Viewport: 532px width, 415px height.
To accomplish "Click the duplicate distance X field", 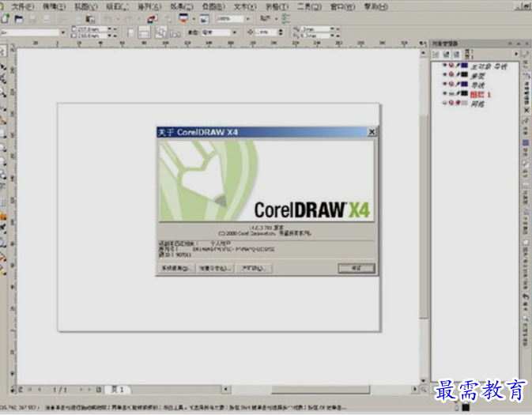I will point(315,29).
